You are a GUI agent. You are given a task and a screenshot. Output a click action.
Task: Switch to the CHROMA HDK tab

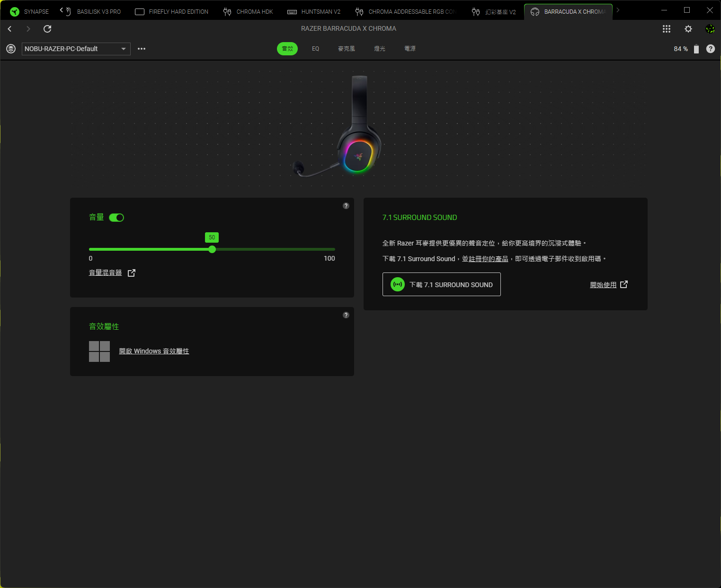click(248, 11)
